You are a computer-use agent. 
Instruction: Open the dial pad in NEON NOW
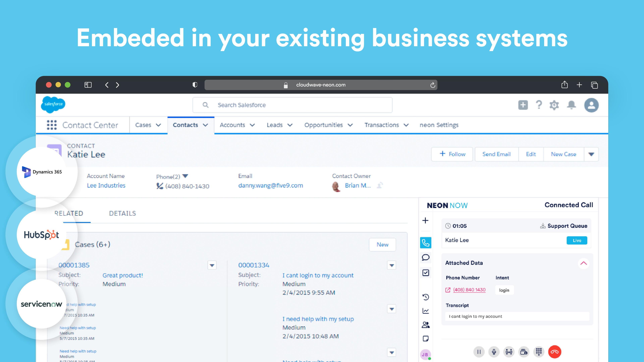point(539,352)
